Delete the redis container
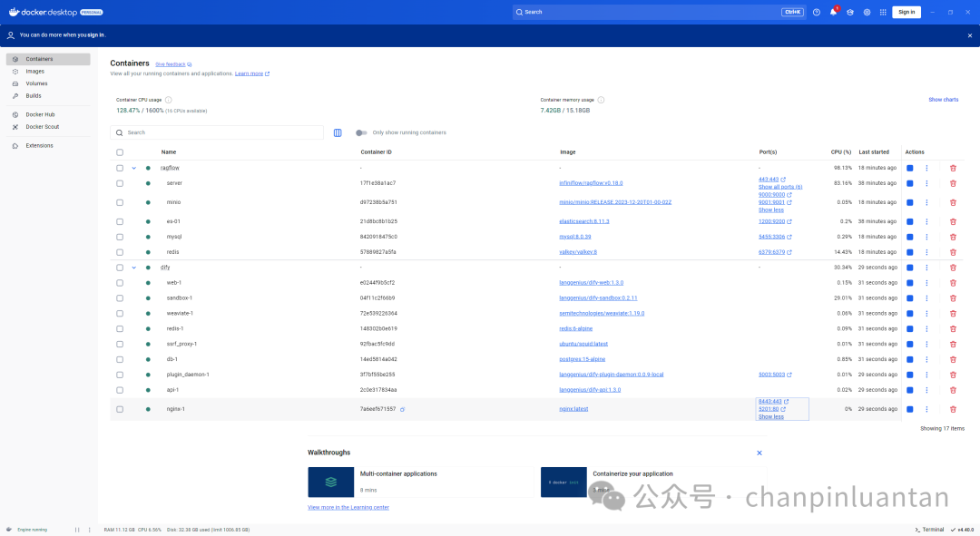Screen dimensions: 980x536 [x=953, y=252]
